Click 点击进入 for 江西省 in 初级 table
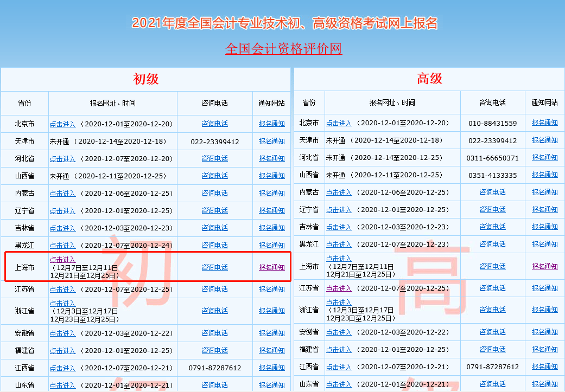Screen dimensions: 565x392 [63, 368]
